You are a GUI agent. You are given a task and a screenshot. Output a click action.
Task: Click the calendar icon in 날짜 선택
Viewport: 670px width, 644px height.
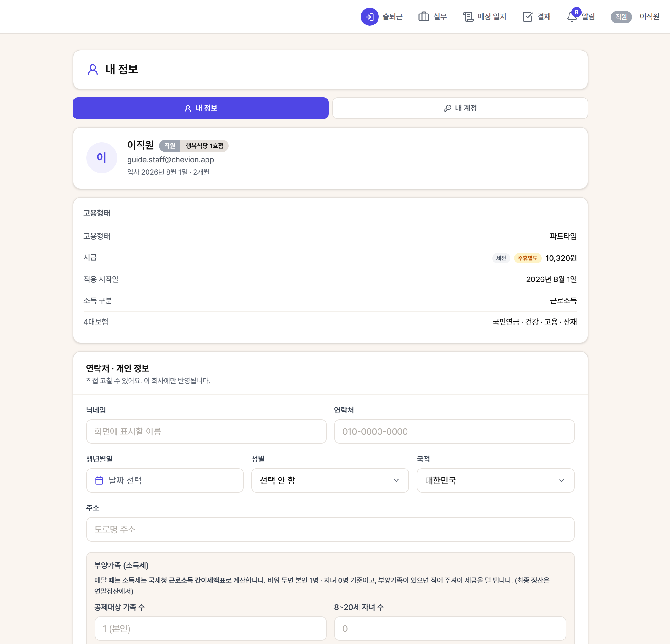pyautogui.click(x=99, y=480)
